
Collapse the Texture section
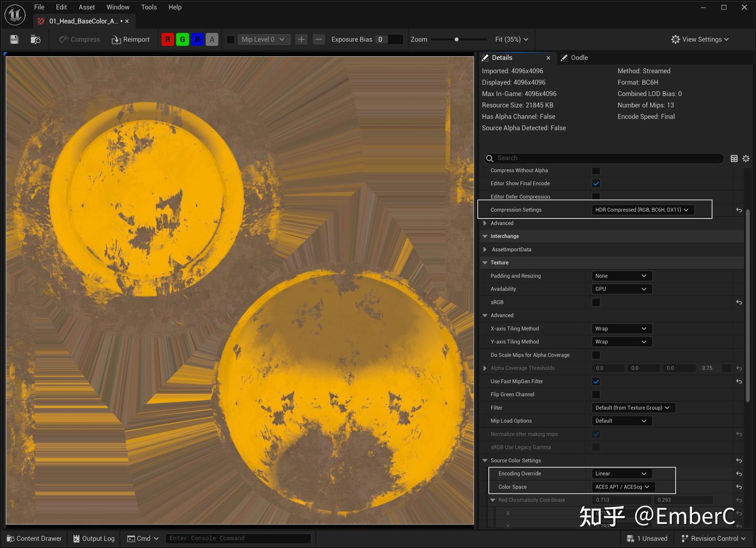click(x=485, y=263)
